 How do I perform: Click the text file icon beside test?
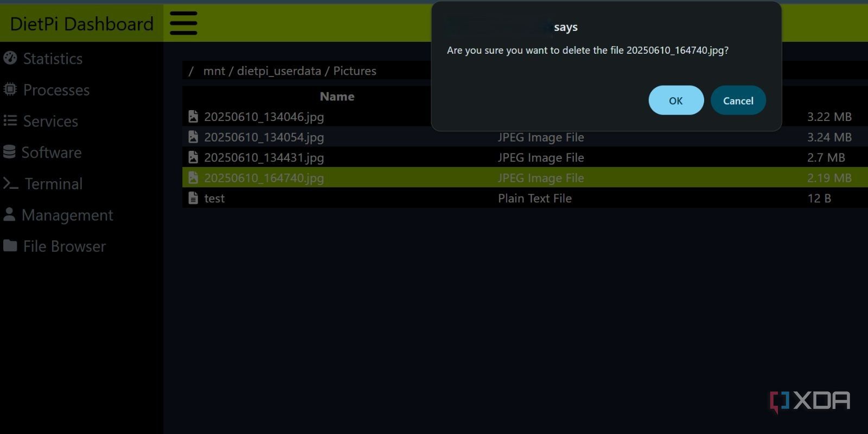click(193, 198)
